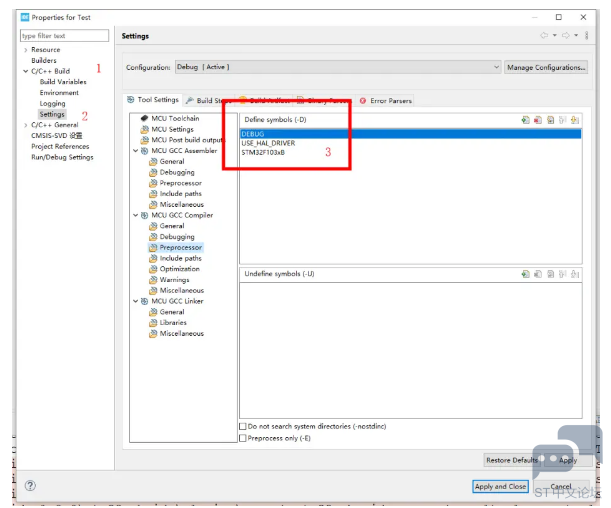Image resolution: width=611 pixels, height=508 pixels.
Task: Toggle Preprocess only (-E) checkbox
Action: 243,438
